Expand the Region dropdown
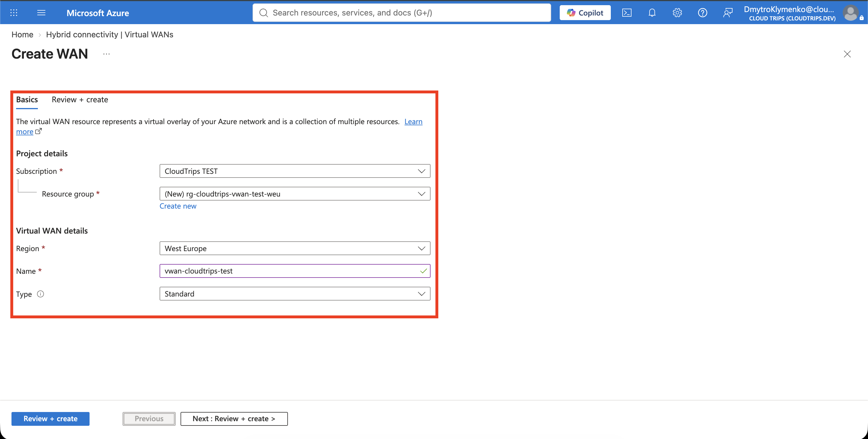The height and width of the screenshot is (439, 868). (295, 249)
